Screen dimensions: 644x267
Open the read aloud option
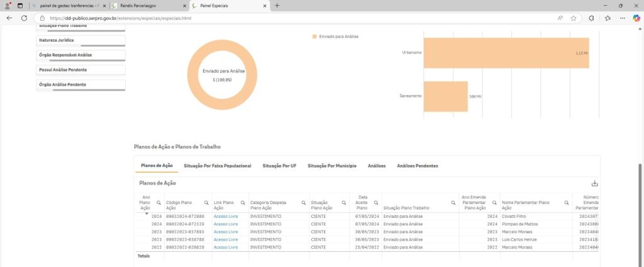(560, 18)
